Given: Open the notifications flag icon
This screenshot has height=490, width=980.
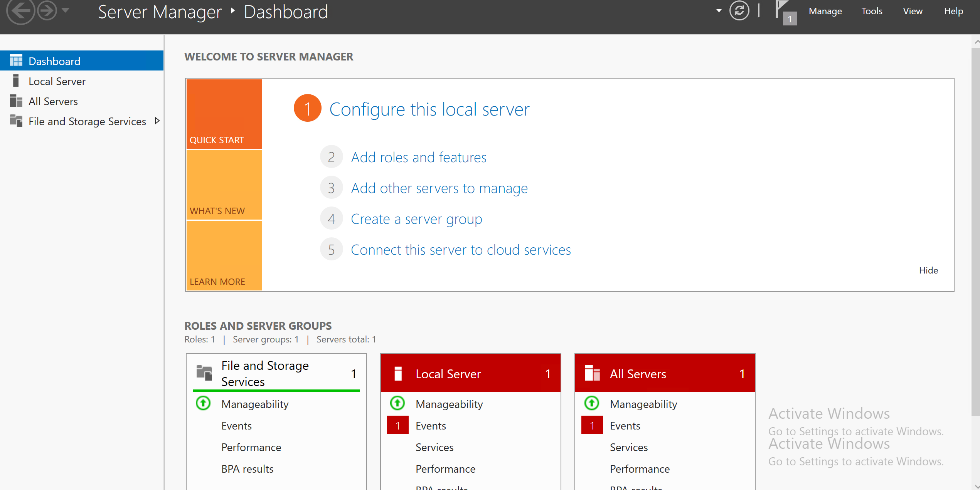Looking at the screenshot, I should point(783,11).
